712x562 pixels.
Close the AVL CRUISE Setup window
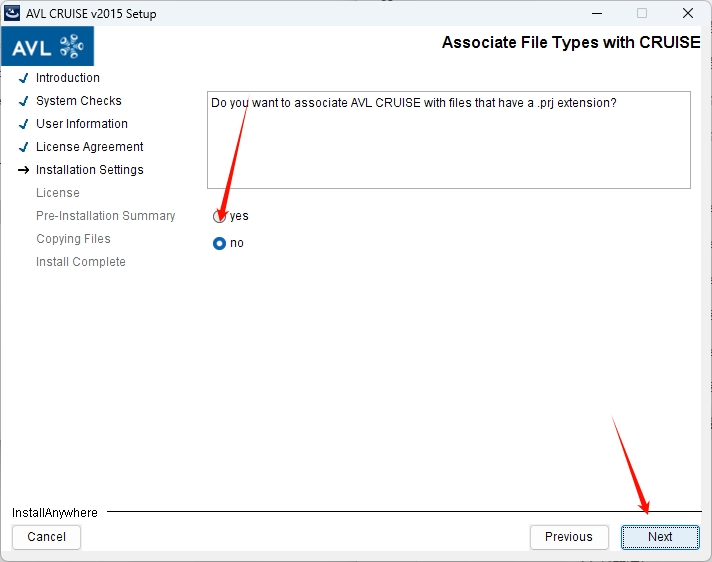pyautogui.click(x=688, y=14)
